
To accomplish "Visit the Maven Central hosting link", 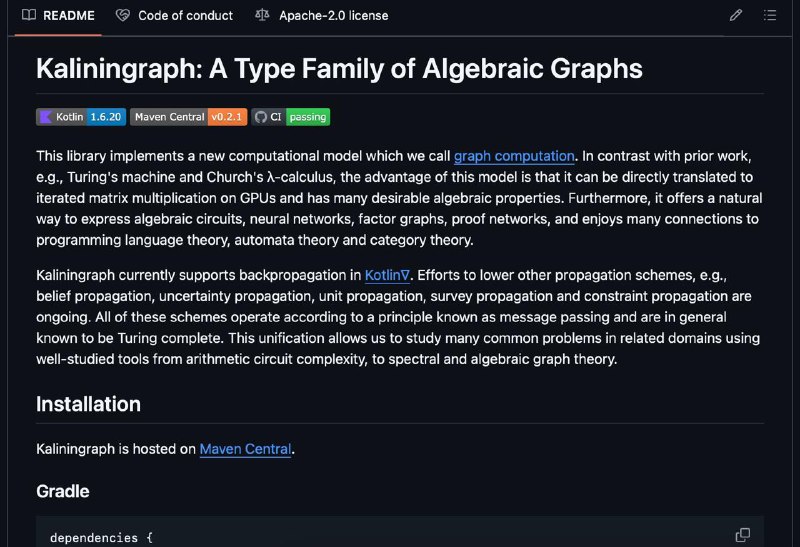I will coord(245,449).
